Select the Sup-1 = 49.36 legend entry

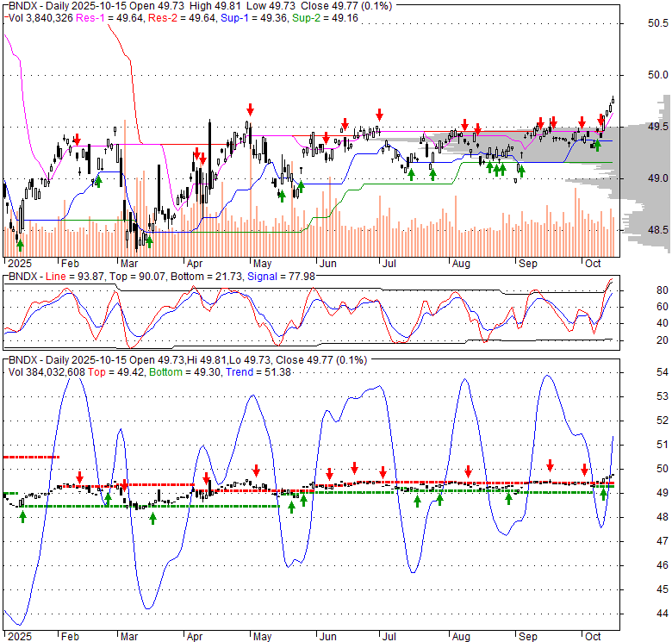click(x=253, y=18)
